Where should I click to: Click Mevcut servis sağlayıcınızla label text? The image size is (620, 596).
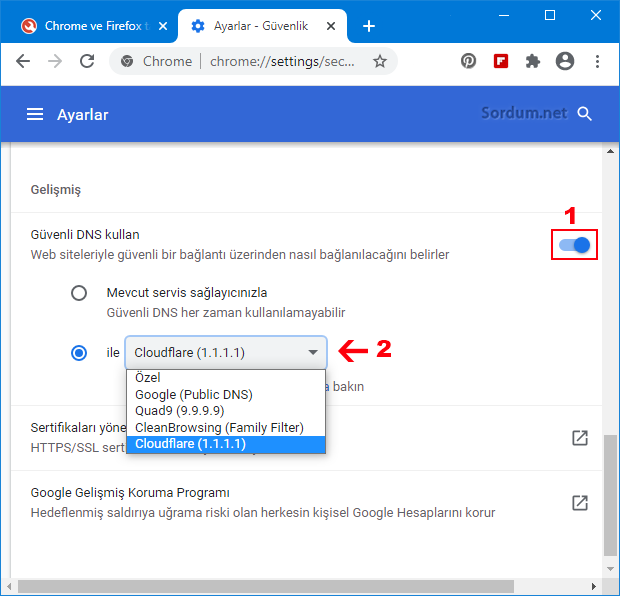187,293
